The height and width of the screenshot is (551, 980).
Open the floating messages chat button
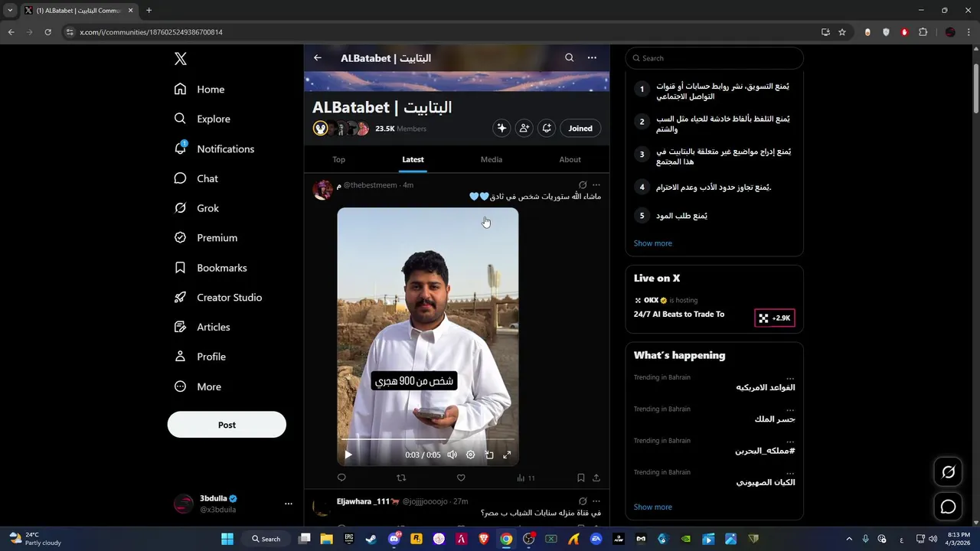click(949, 507)
